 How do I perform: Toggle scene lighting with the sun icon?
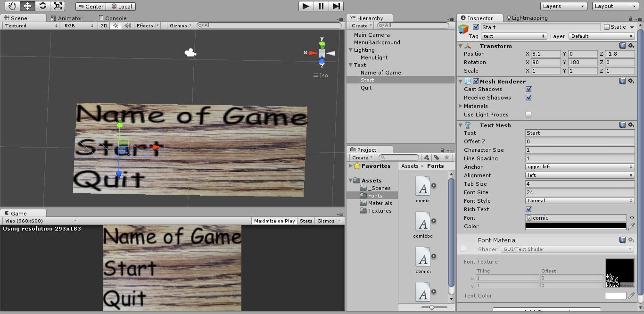tap(116, 26)
